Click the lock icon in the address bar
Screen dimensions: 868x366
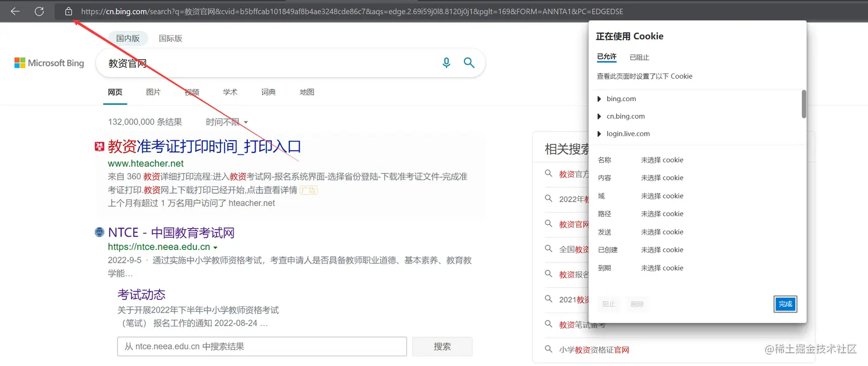(x=68, y=11)
